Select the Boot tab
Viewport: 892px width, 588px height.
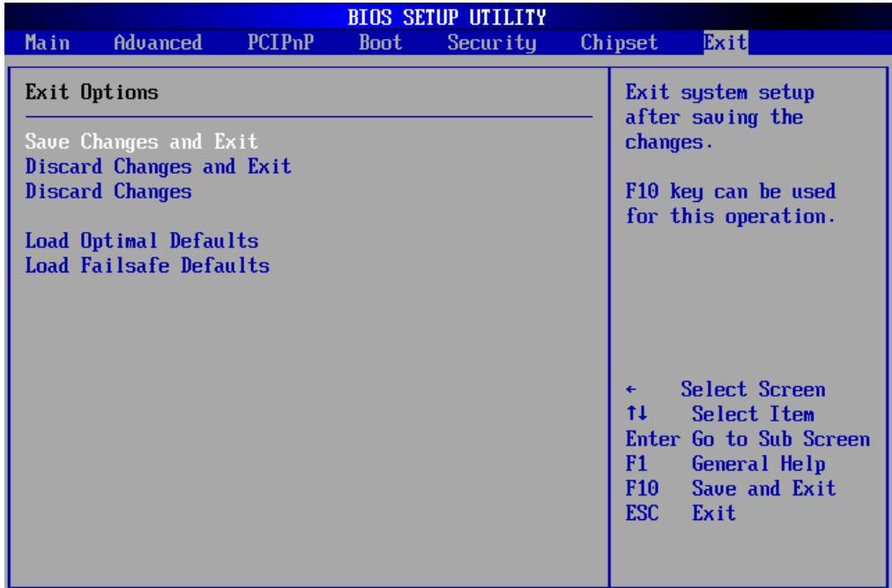[381, 42]
